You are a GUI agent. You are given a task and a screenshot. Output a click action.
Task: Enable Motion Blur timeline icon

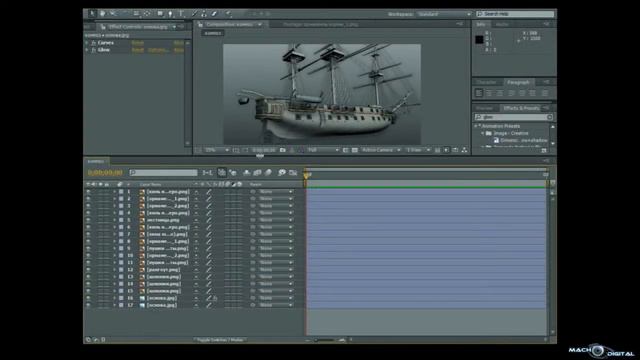point(268,173)
